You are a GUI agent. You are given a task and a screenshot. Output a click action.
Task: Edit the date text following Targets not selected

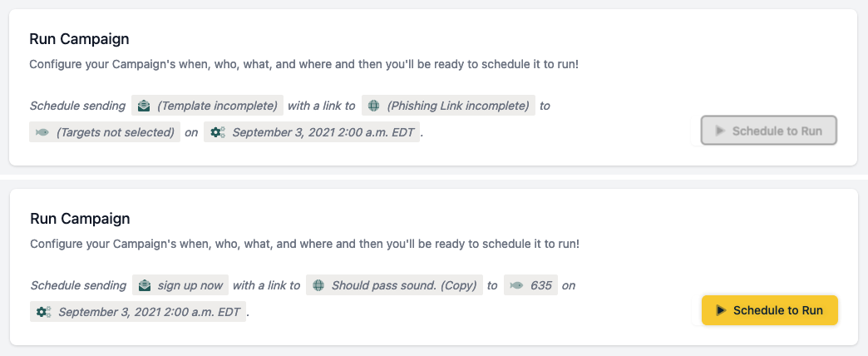click(325, 131)
